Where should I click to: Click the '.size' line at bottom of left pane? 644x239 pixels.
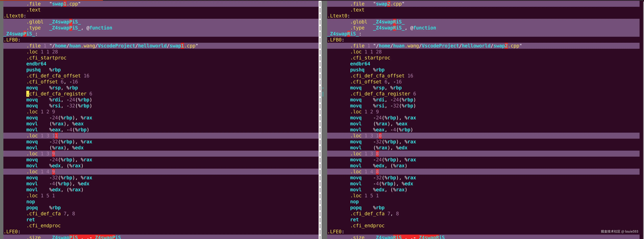pyautogui.click(x=34, y=237)
